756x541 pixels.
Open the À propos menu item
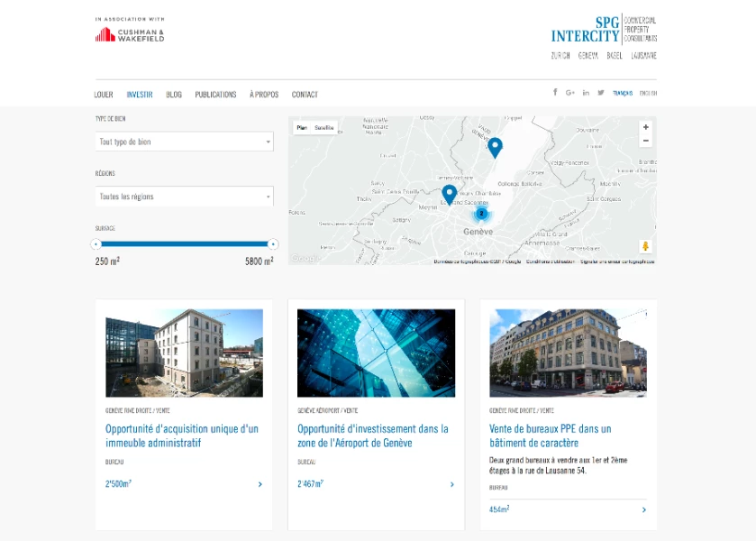[x=264, y=95]
